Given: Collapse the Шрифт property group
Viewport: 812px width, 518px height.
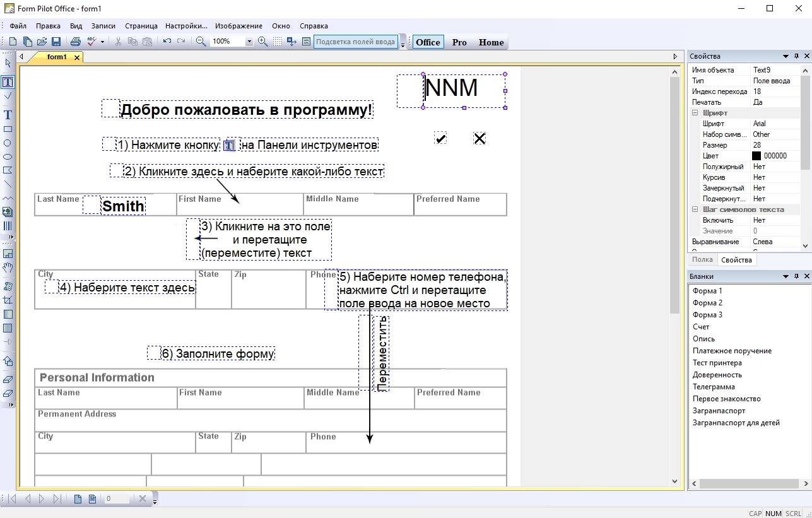Looking at the screenshot, I should coord(695,113).
